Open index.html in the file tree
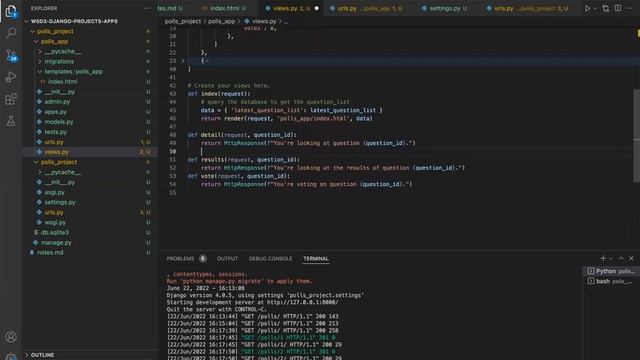This screenshot has height=360, width=640. pyautogui.click(x=62, y=82)
